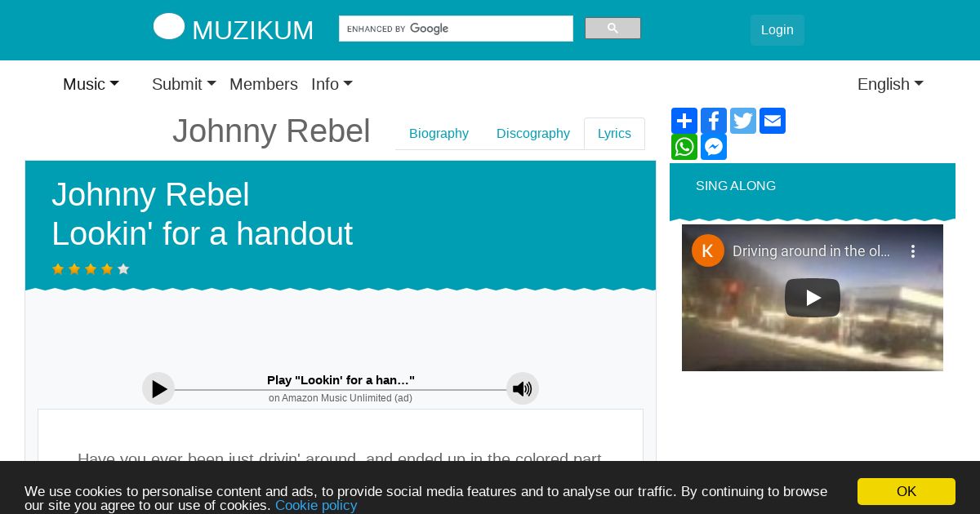
Task: Click the Johnny Rebel artist heading
Action: [x=271, y=131]
